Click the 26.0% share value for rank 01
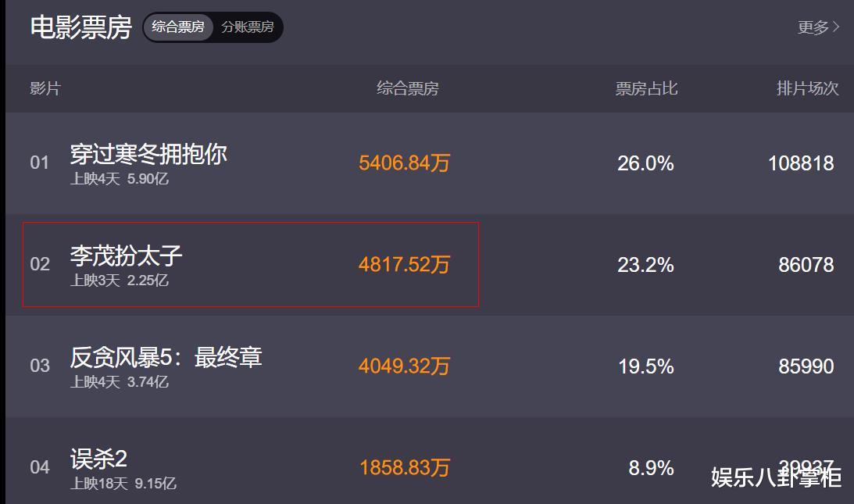Viewport: 854px width, 504px height. pos(646,163)
